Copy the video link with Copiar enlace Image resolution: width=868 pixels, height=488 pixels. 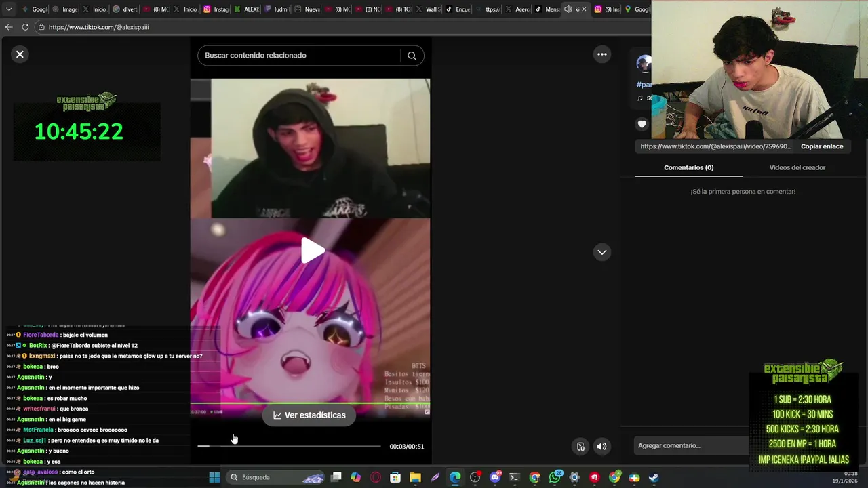pyautogui.click(x=822, y=146)
